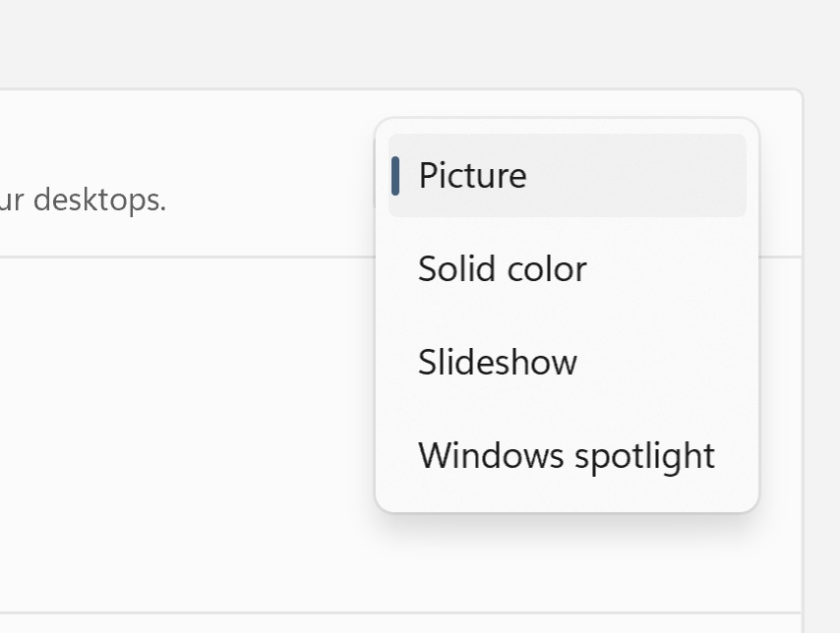The width and height of the screenshot is (840, 633).
Task: Click the Solid color label text
Action: [502, 268]
